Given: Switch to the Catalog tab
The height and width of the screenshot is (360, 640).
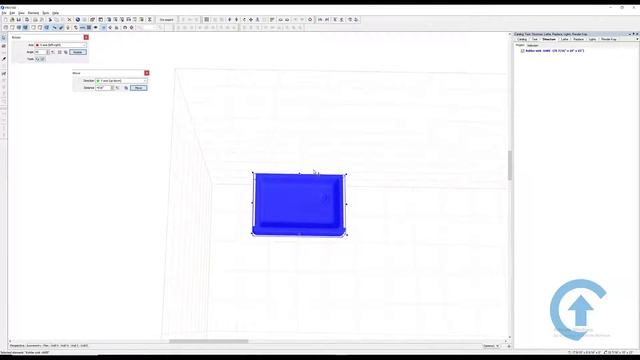Looking at the screenshot, I should (522, 39).
